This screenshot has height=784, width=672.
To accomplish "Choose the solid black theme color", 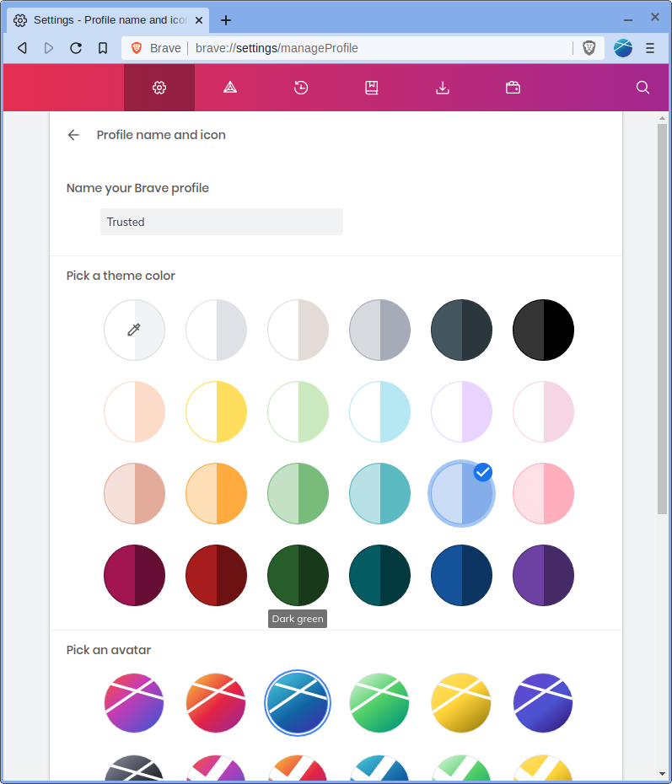I will 543,330.
